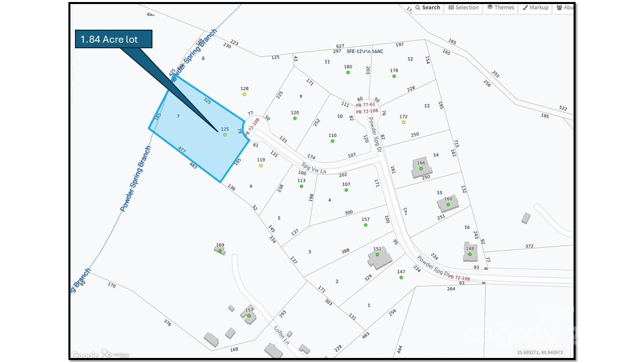Select the building footprint at address 166
The image size is (644, 362).
[421, 167]
